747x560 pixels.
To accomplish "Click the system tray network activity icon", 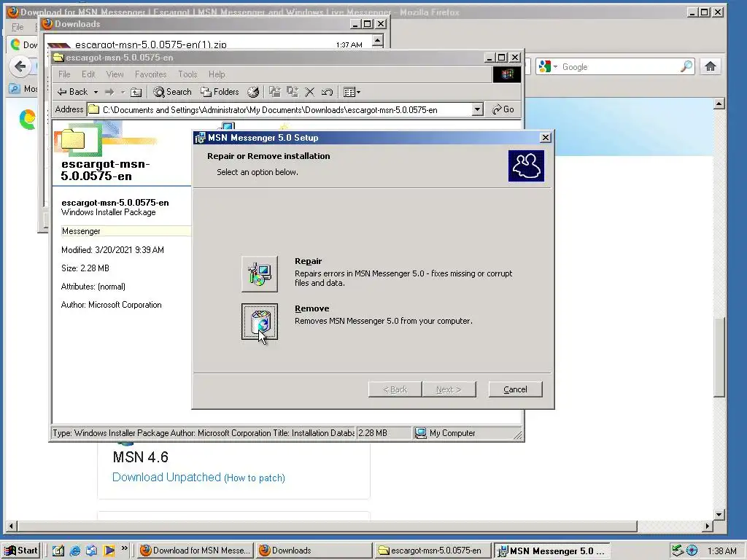I will 677,551.
